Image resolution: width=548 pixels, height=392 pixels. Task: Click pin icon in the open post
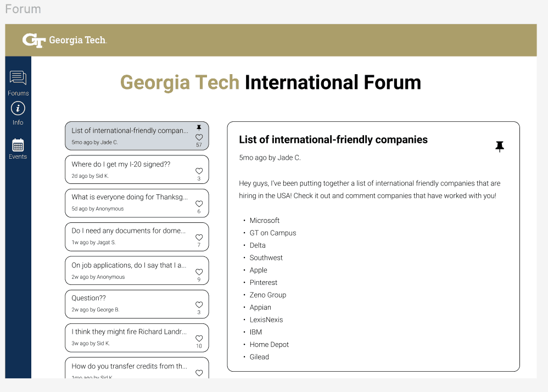pyautogui.click(x=500, y=147)
